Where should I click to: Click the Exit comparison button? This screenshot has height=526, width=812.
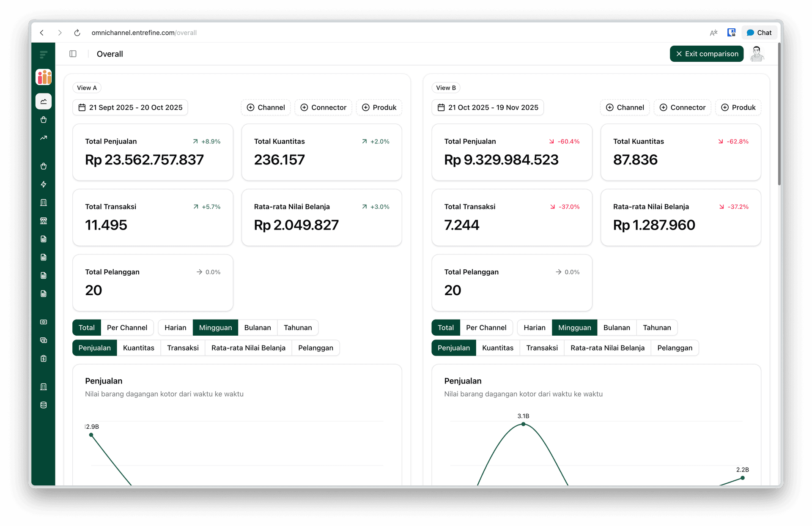click(x=706, y=54)
